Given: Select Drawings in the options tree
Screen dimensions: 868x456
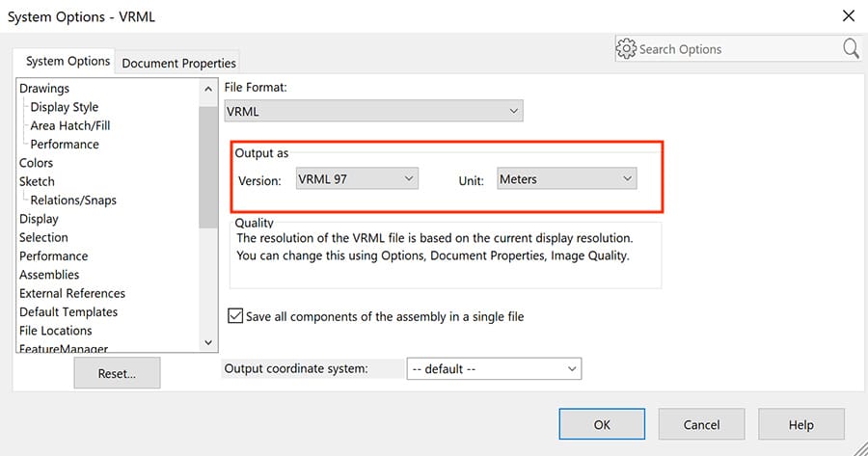Looking at the screenshot, I should (x=44, y=89).
